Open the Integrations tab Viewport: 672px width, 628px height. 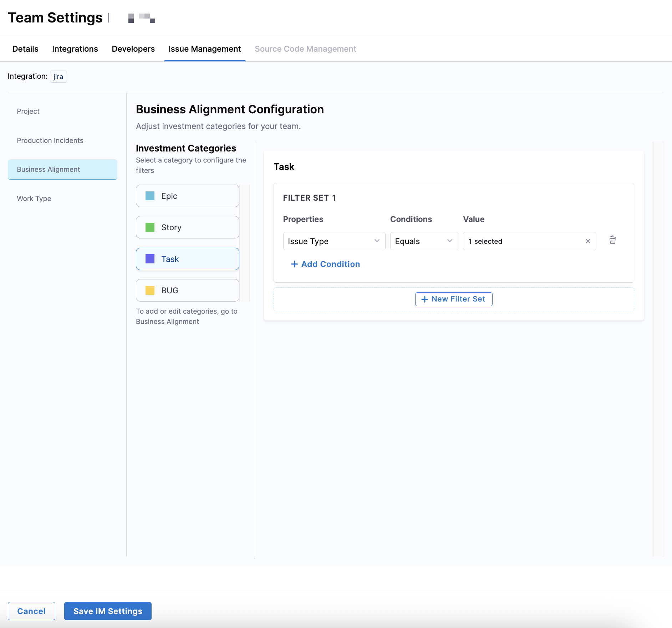75,49
